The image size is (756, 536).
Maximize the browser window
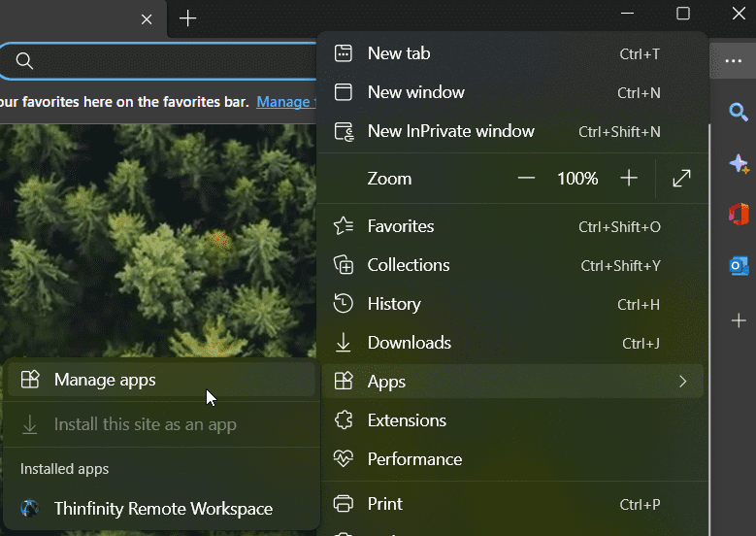pyautogui.click(x=682, y=14)
